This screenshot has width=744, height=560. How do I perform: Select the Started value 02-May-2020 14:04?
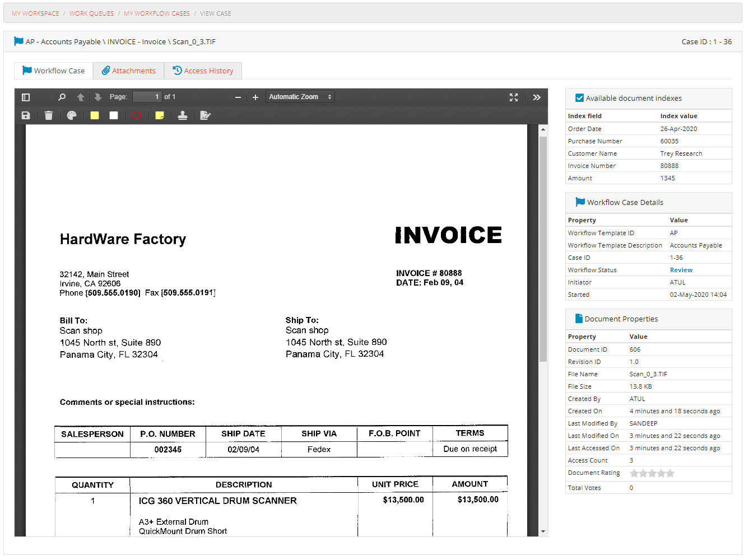698,295
